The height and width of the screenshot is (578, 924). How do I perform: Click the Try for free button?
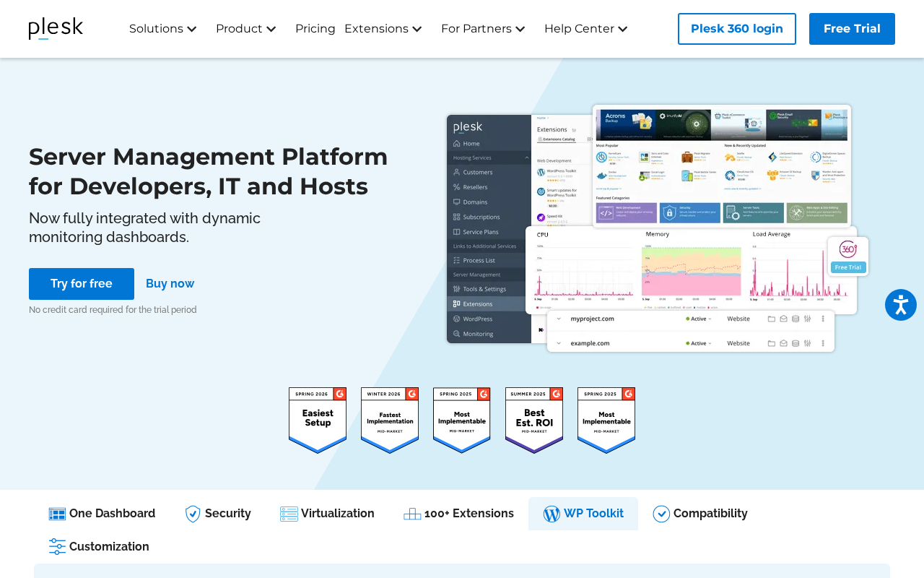click(82, 284)
